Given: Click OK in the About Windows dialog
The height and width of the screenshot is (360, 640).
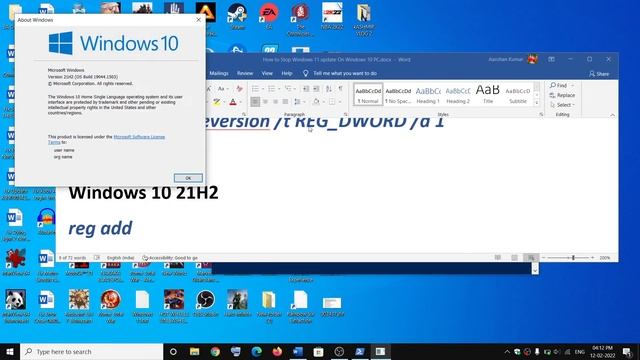Looking at the screenshot, I should tap(188, 178).
